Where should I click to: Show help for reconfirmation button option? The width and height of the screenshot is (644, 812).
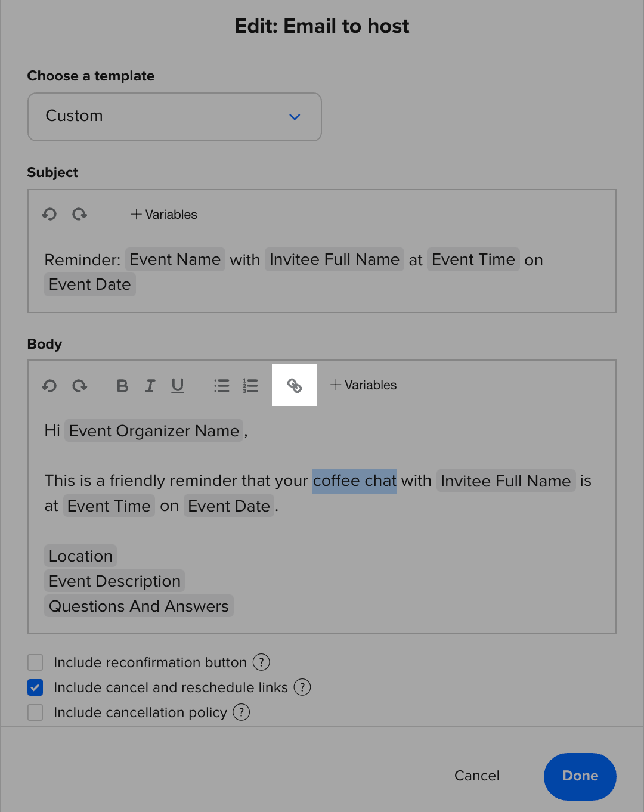point(261,662)
